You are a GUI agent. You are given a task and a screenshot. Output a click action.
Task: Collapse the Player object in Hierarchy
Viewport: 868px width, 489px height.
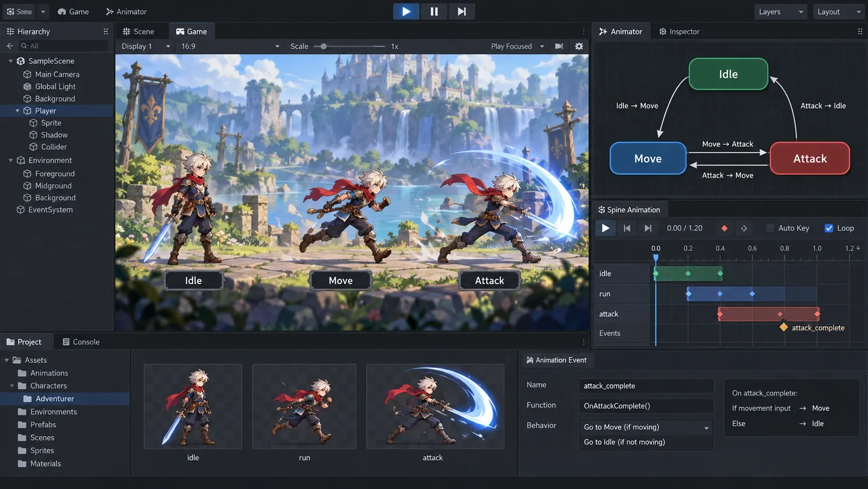17,111
